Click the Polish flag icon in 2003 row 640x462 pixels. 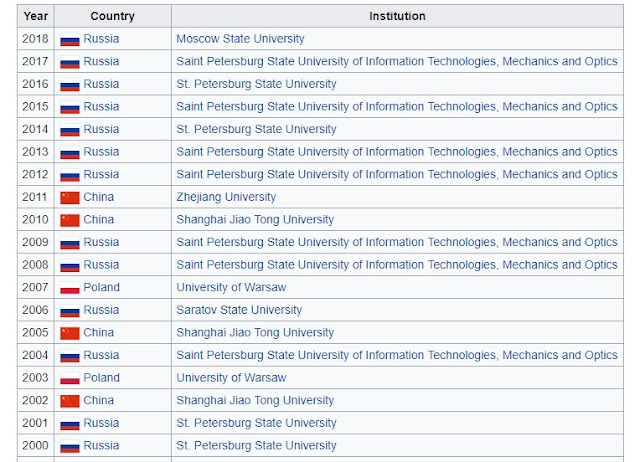click(x=70, y=378)
